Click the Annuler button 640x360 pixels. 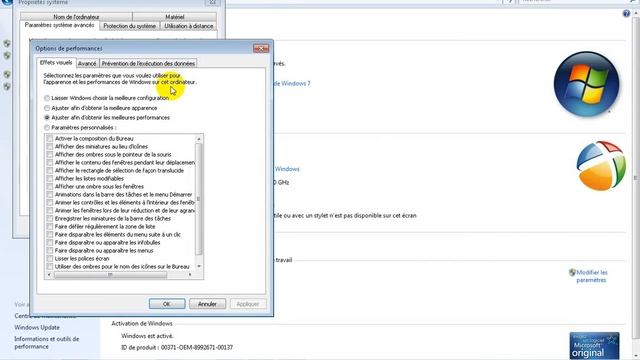[x=207, y=304]
